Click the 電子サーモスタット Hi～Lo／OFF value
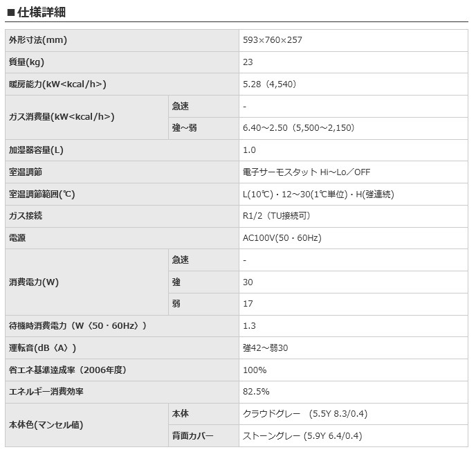 306,172
